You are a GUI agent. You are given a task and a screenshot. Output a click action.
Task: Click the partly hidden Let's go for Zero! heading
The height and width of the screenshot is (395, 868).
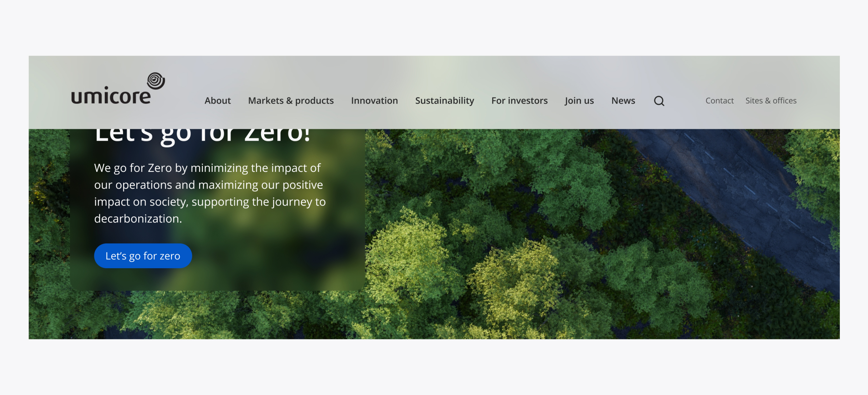point(202,136)
